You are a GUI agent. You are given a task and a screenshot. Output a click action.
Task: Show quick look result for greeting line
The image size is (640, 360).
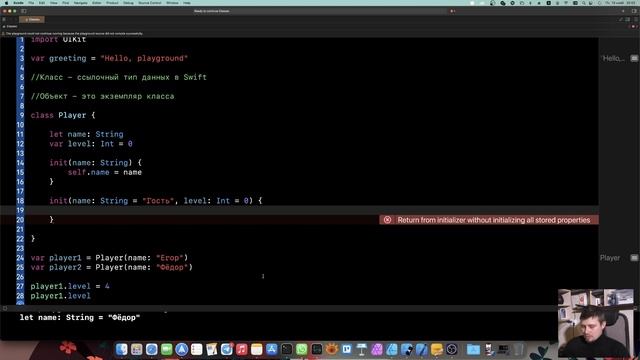click(x=634, y=58)
